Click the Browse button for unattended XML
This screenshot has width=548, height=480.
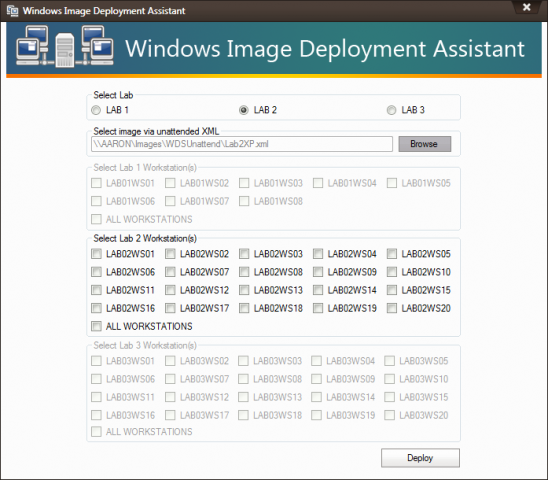point(425,144)
